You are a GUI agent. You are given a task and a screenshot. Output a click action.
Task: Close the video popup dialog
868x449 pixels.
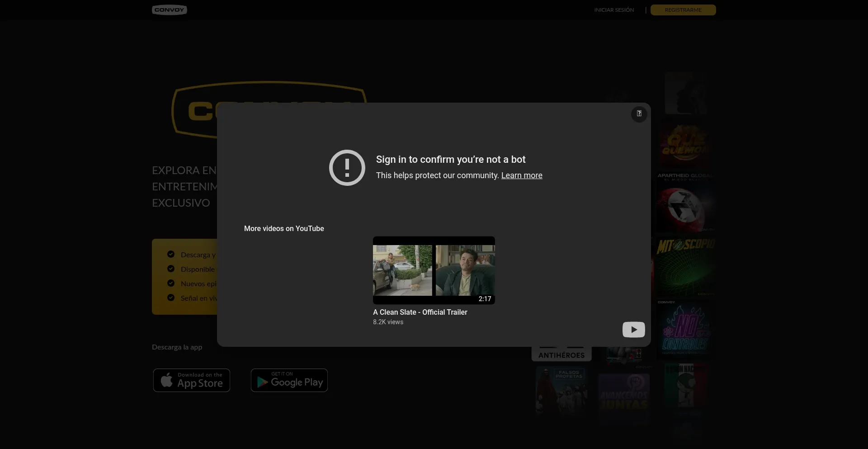[x=639, y=114]
